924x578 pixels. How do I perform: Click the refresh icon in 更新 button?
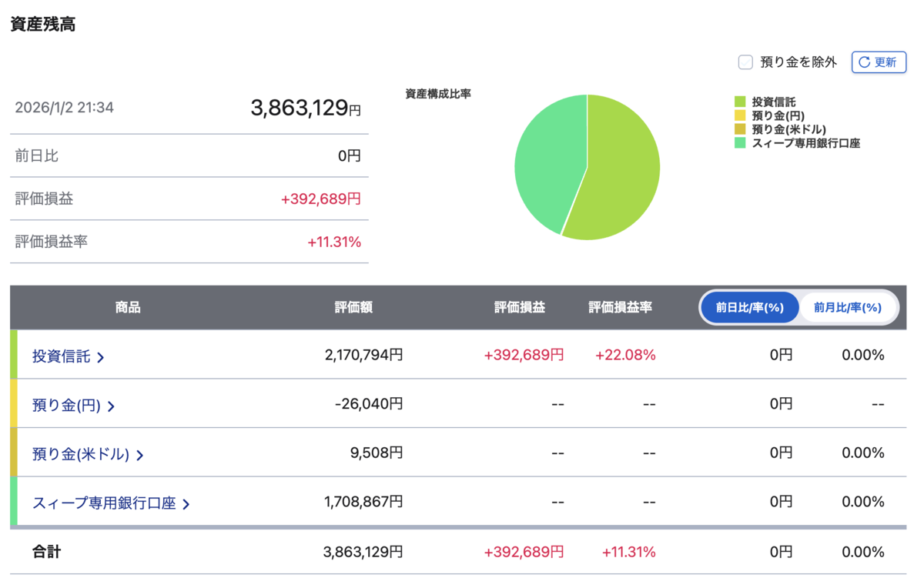tap(865, 62)
